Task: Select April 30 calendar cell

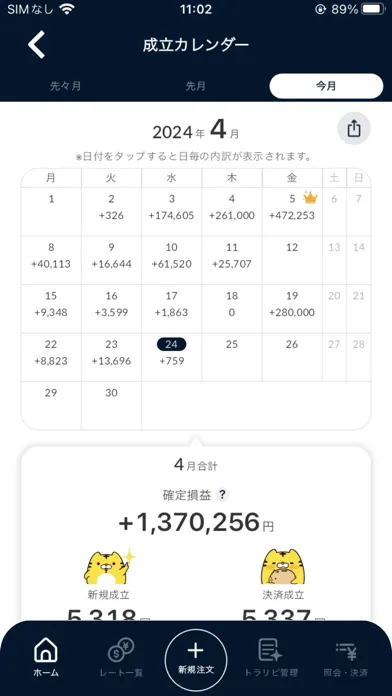Action: [111, 406]
